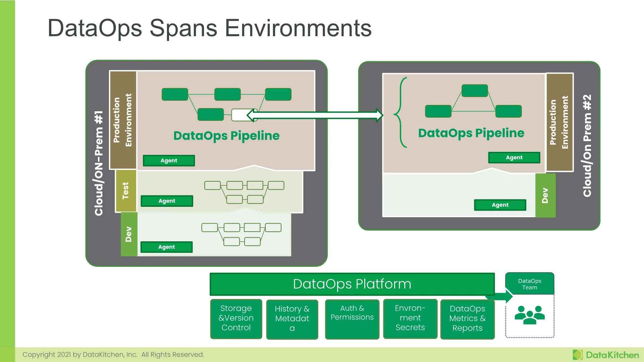Click Agent in Prem #2 Dev environment

tap(500, 205)
